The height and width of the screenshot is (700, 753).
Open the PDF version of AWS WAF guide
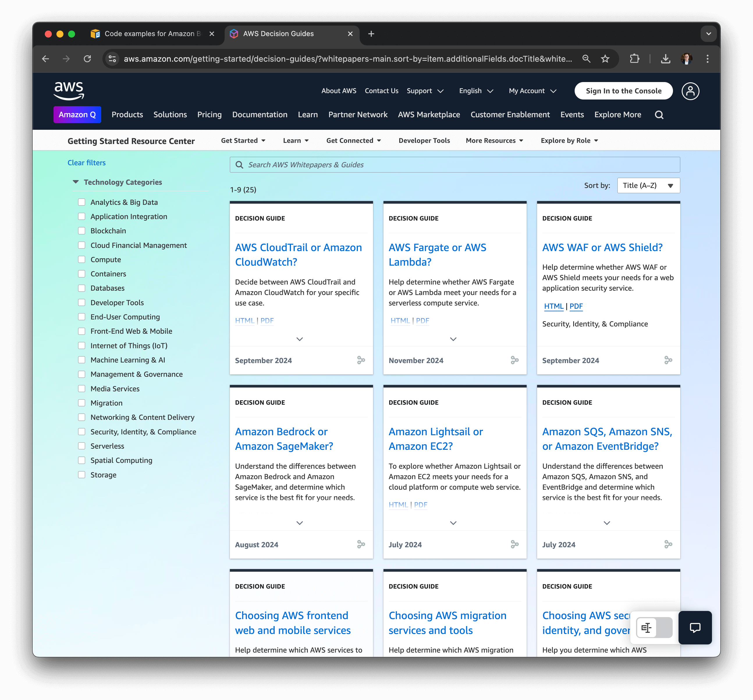[576, 306]
